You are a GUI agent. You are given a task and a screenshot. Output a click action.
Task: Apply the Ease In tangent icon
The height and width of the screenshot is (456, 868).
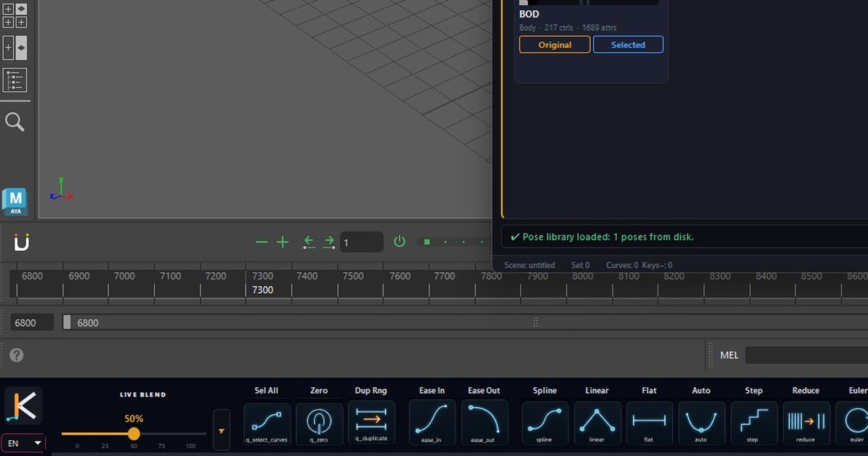(x=432, y=423)
